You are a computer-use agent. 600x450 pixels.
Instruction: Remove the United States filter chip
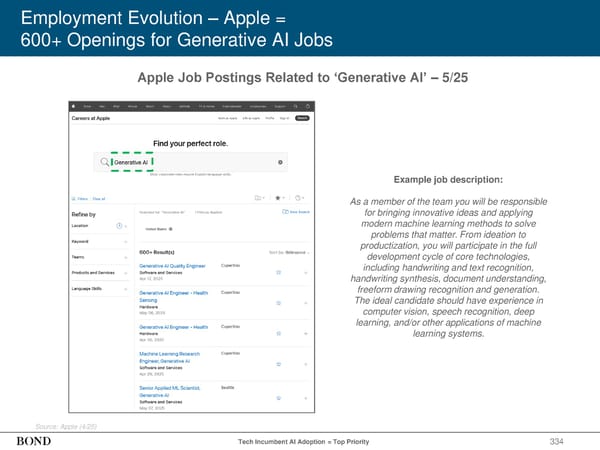(171, 229)
